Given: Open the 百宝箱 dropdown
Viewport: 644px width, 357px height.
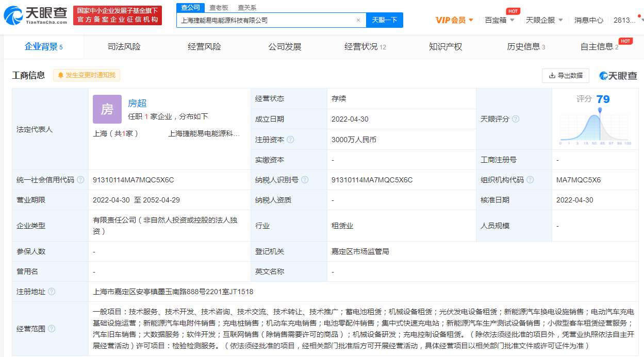Looking at the screenshot, I should pyautogui.click(x=499, y=20).
